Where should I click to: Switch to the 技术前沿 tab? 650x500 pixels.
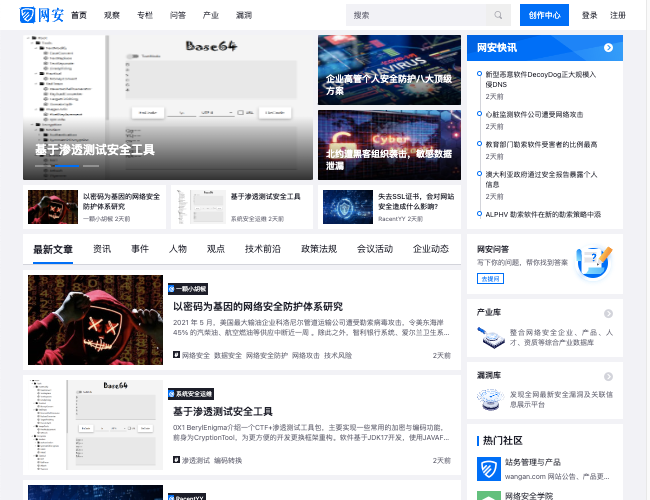263,249
